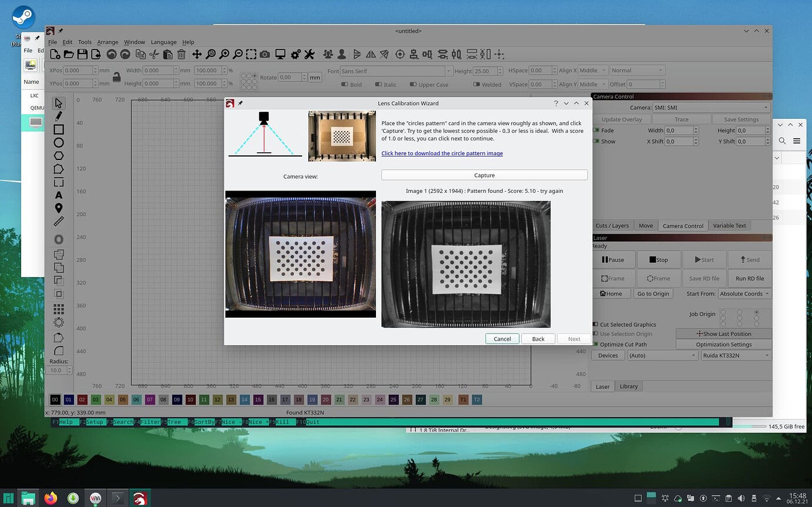812x507 pixels.
Task: Open the laser Preview window
Action: [281, 54]
